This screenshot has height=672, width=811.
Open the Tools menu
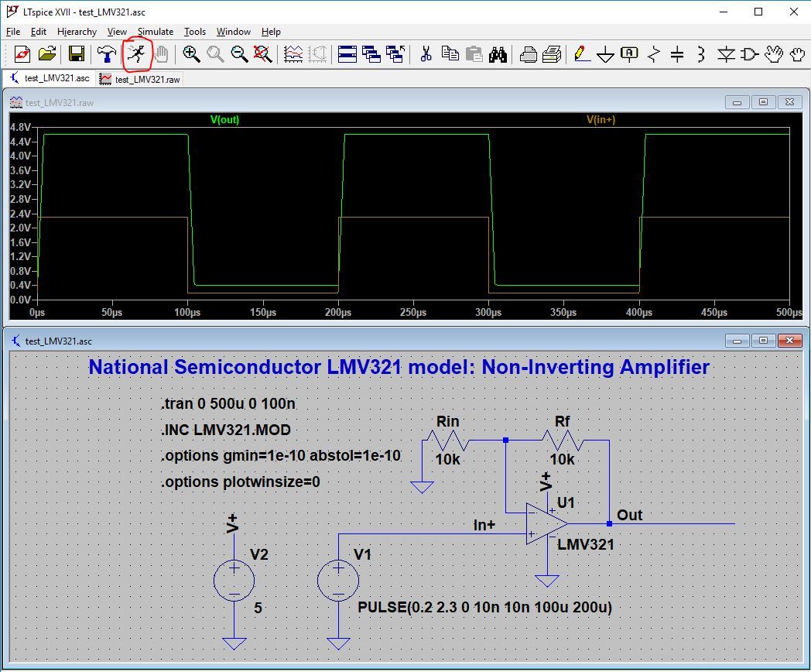pos(195,32)
